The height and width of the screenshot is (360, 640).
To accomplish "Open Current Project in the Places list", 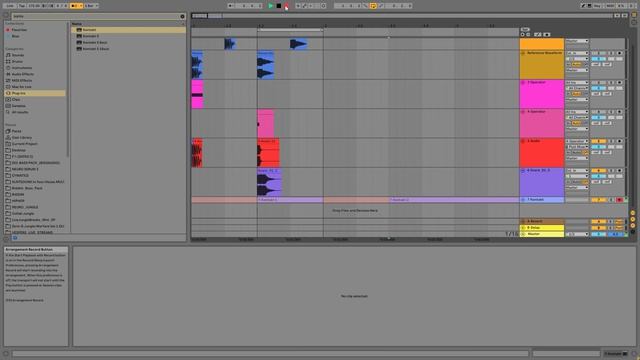I will tap(24, 144).
